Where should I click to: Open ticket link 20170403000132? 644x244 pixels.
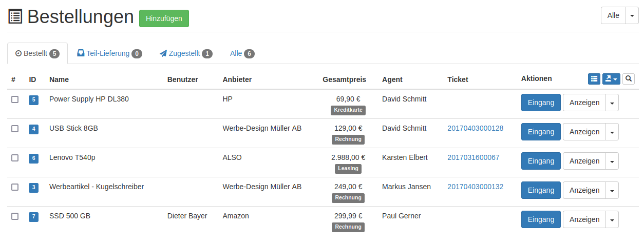point(475,187)
